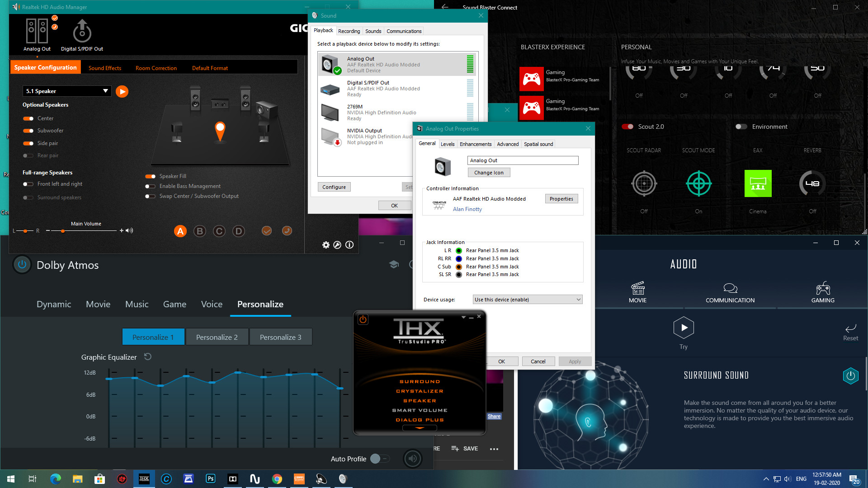Click the Analog Out device name field
The width and height of the screenshot is (868, 488).
coord(523,160)
